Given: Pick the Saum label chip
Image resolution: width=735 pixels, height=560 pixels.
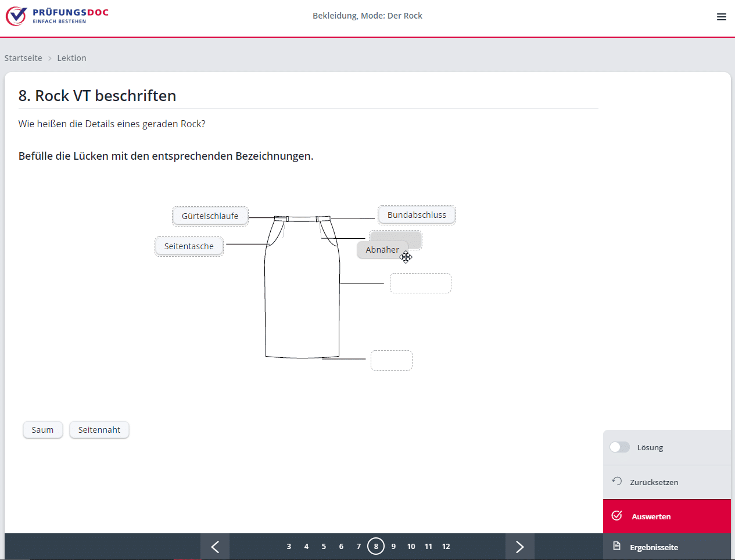Looking at the screenshot, I should 42,430.
